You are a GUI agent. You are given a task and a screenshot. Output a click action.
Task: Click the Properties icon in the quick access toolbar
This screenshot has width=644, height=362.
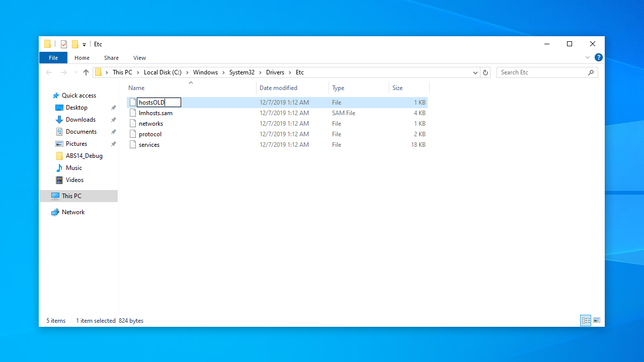coord(64,44)
